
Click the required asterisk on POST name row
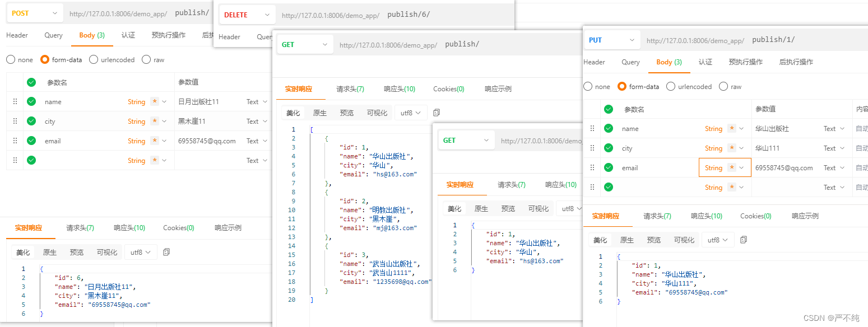tap(155, 102)
